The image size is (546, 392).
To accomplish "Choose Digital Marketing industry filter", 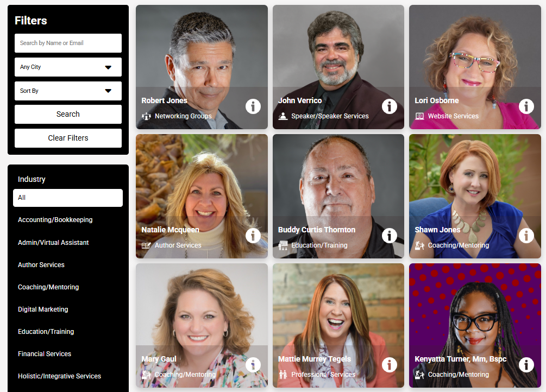I will point(43,309).
